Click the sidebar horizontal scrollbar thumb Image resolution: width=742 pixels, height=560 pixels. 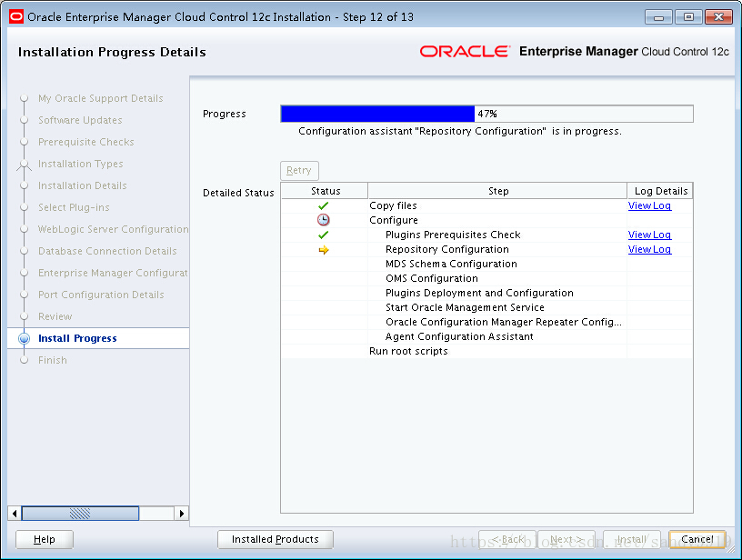pos(80,513)
